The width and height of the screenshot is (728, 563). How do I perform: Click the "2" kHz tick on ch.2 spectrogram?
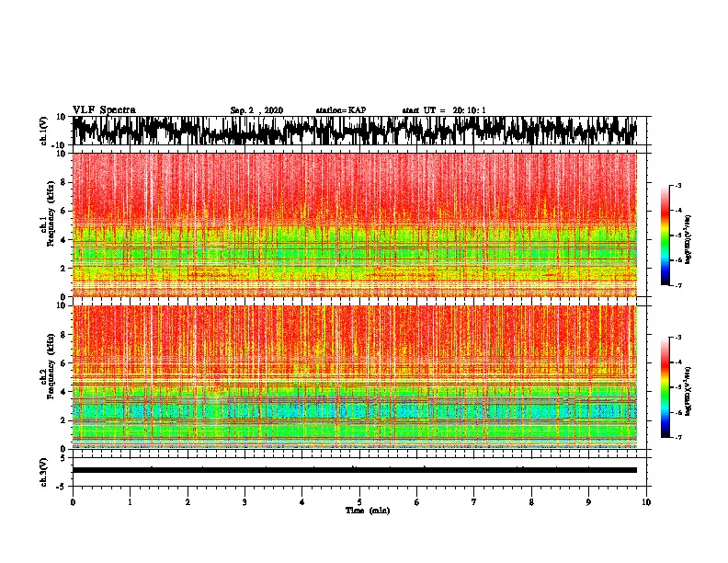point(63,420)
